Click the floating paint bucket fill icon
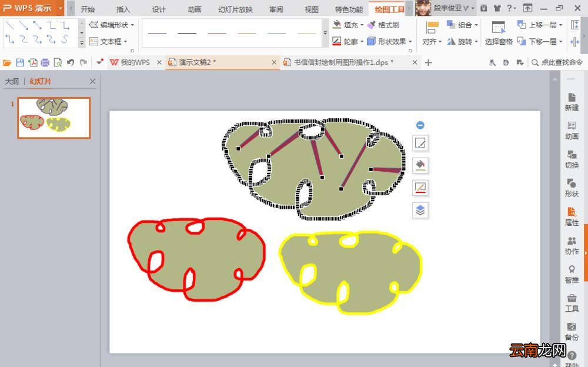Image resolution: width=588 pixels, height=367 pixels. pyautogui.click(x=420, y=165)
